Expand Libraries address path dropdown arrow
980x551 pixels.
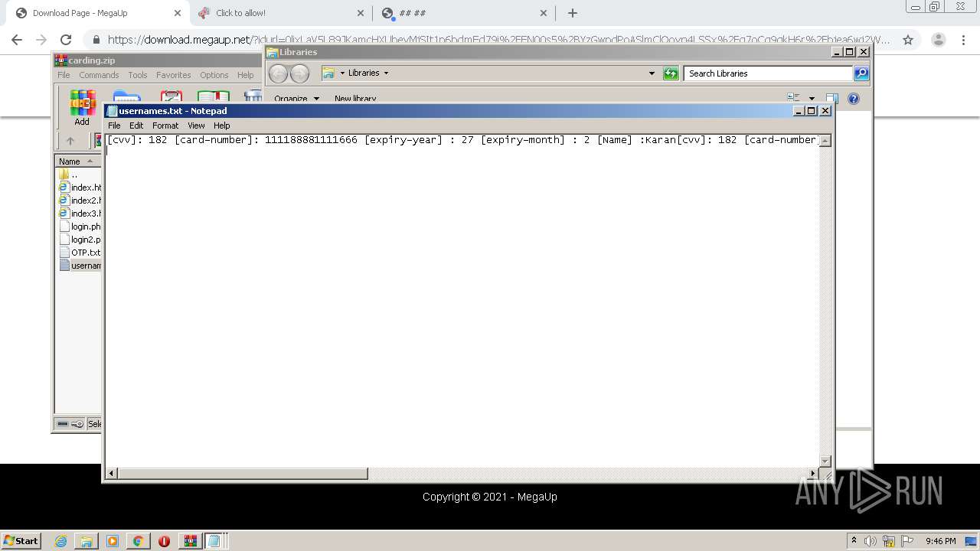click(386, 73)
